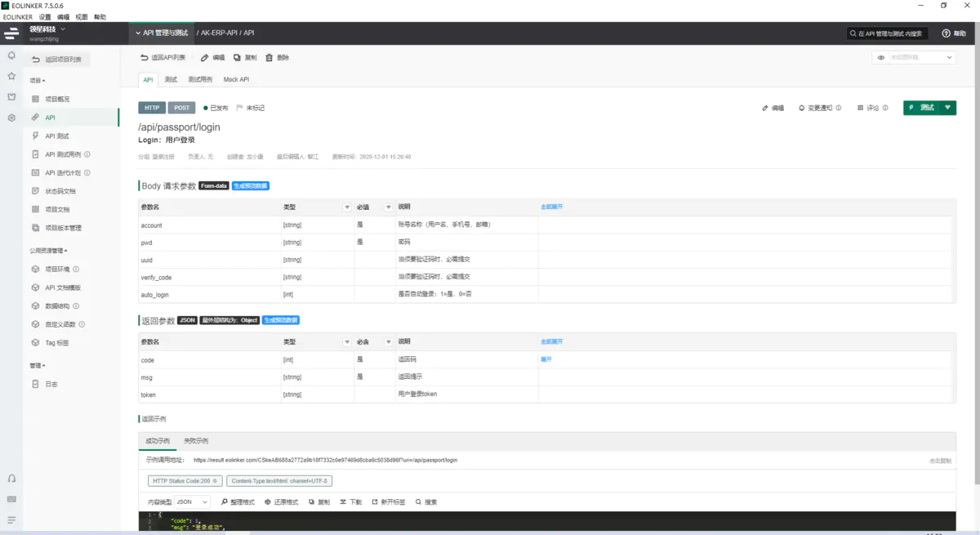The height and width of the screenshot is (535, 980).
Task: Open the 视图 menu in the menu bar
Action: (x=81, y=17)
